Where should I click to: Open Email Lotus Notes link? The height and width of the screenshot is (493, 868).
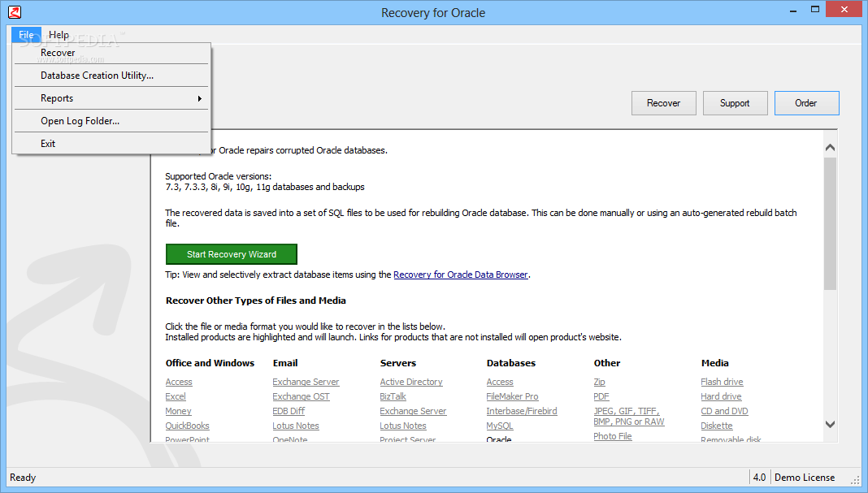pyautogui.click(x=296, y=426)
